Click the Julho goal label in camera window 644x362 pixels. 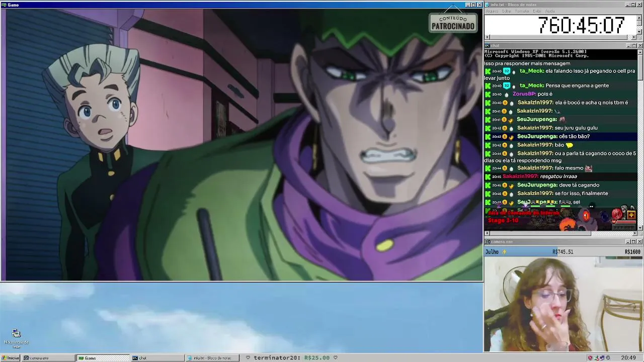pyautogui.click(x=492, y=252)
